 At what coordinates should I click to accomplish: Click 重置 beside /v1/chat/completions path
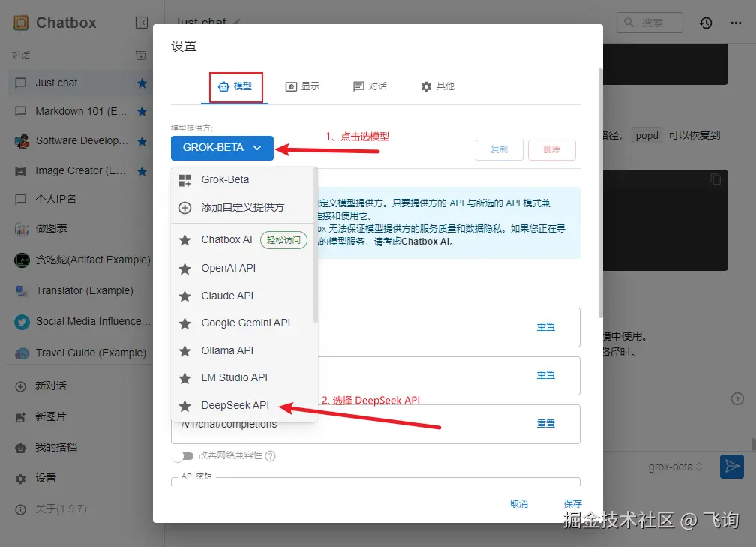pos(546,424)
